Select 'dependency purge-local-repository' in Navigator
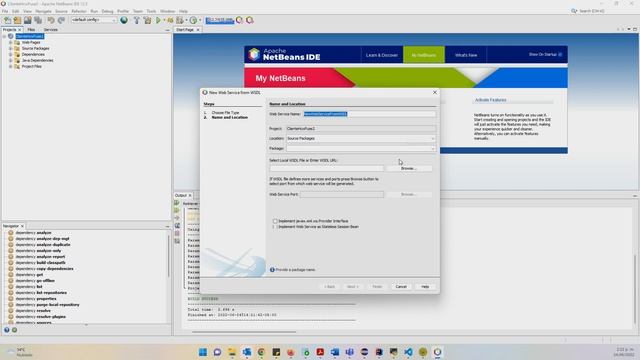Viewport: 640px width, 360px height. [47, 304]
